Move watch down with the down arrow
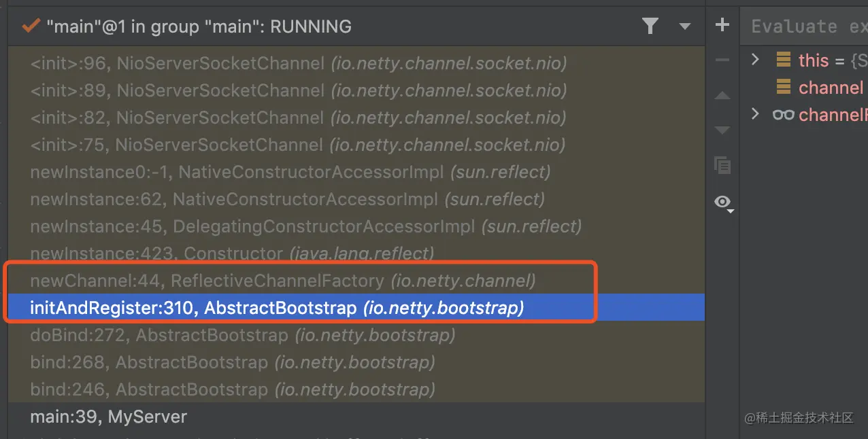This screenshot has width=868, height=439. [x=722, y=130]
